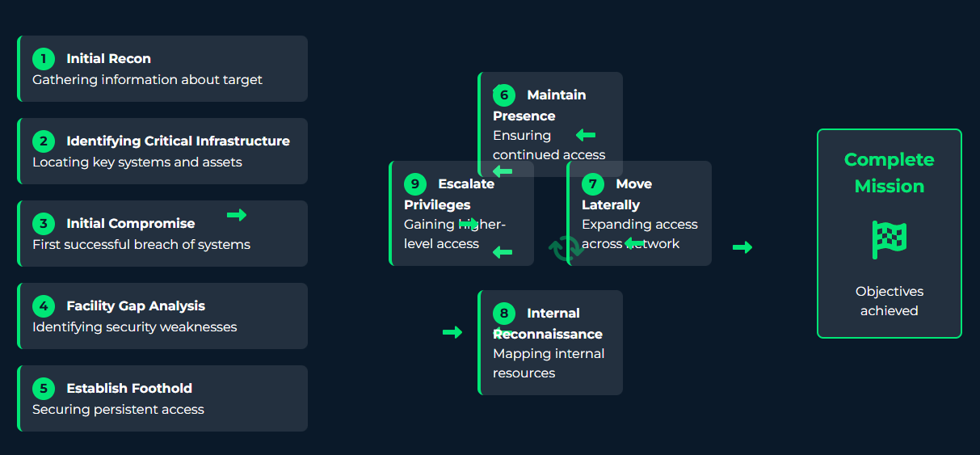Click the number 2 circle badge
Viewport: 980px width, 455px height.
pos(43,141)
